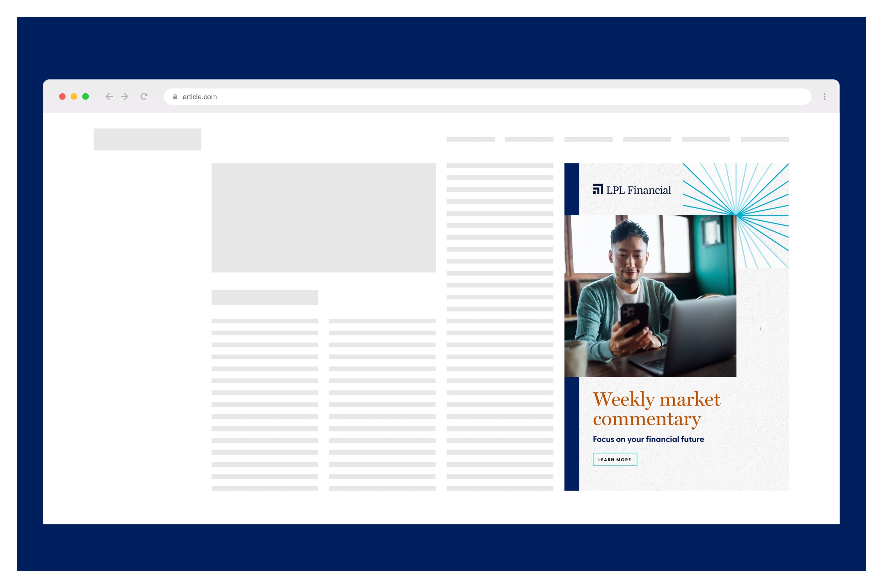Click the LEARN MORE button in the ad
Screen dimensions: 883x588
[615, 460]
